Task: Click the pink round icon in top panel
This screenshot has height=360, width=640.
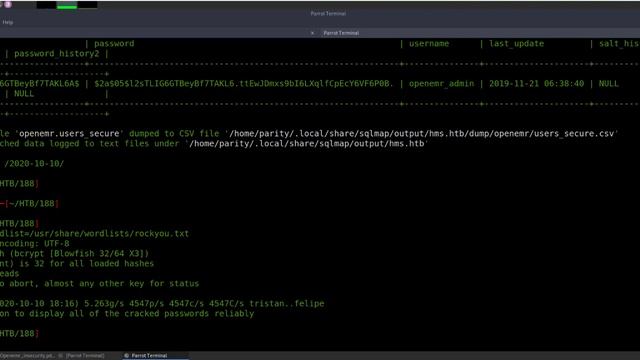Action: 8,4
